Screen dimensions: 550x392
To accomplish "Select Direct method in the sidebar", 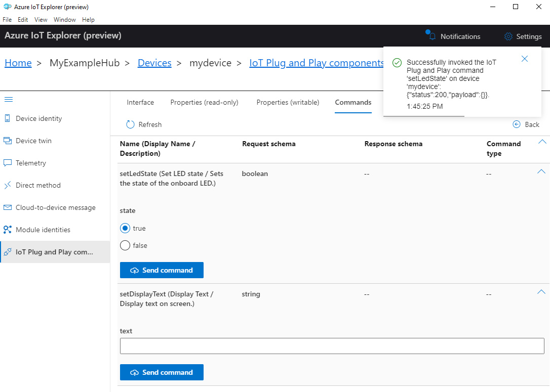I will click(37, 185).
